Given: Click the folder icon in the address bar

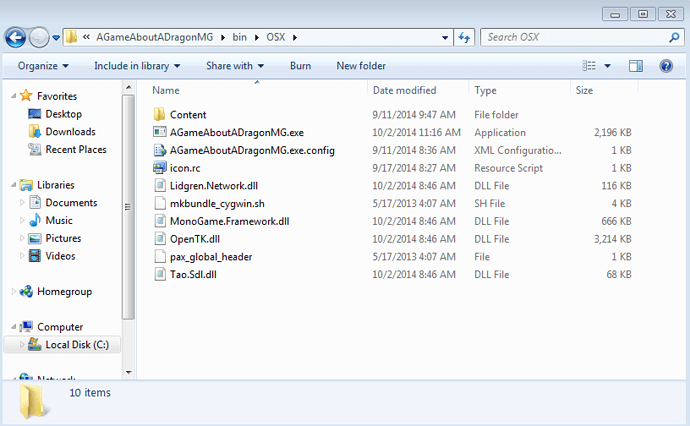Looking at the screenshot, I should click(71, 37).
